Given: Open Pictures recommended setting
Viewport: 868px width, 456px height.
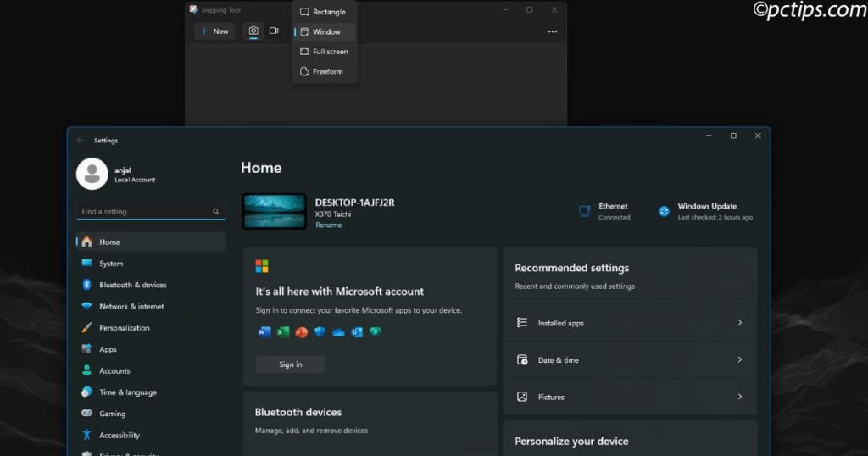Looking at the screenshot, I should (630, 397).
